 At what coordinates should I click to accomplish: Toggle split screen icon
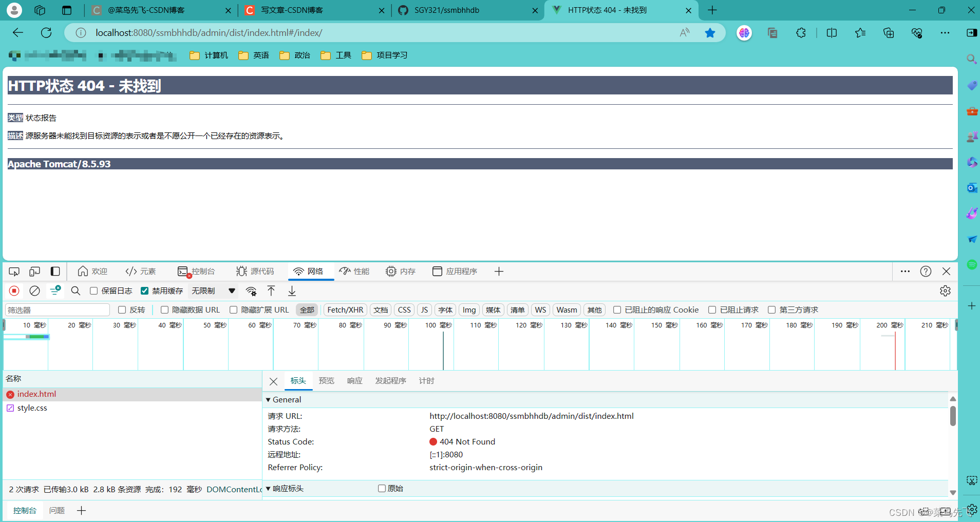[x=832, y=33]
